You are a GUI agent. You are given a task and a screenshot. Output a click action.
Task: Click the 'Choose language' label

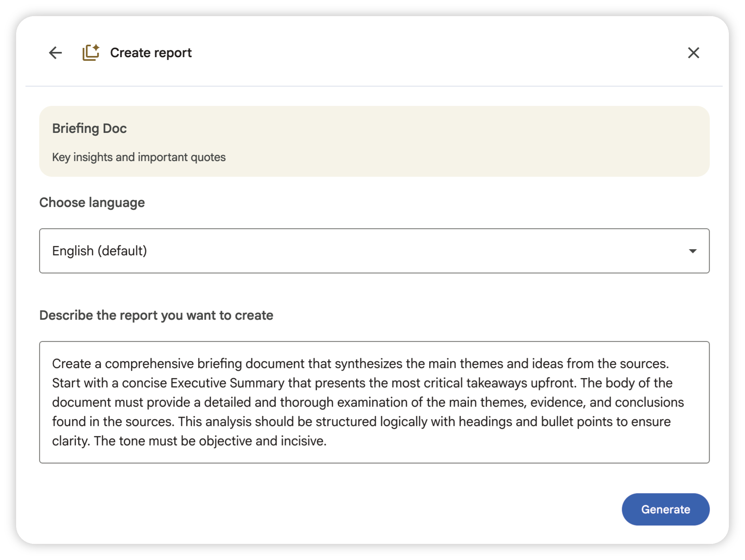pos(92,203)
